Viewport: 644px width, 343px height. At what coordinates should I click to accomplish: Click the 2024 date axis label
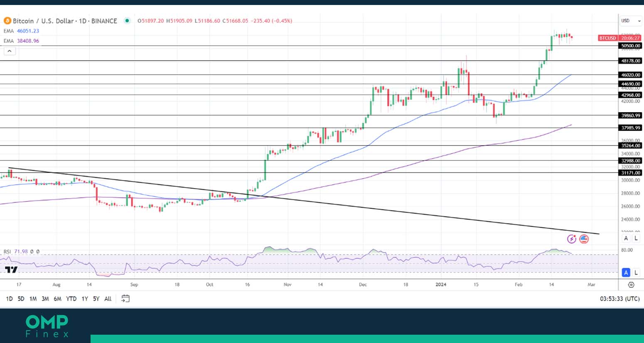(x=441, y=285)
